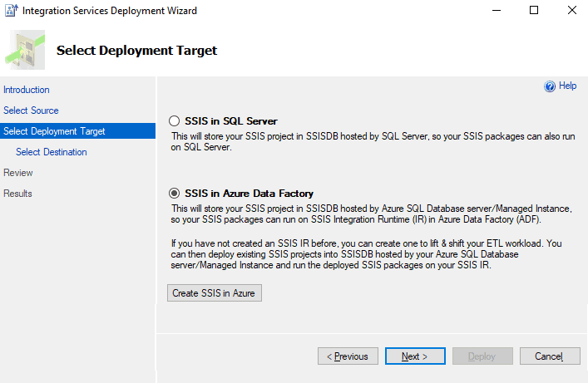Image resolution: width=588 pixels, height=383 pixels.
Task: Click the Create SSIS in Azure button
Action: (215, 293)
